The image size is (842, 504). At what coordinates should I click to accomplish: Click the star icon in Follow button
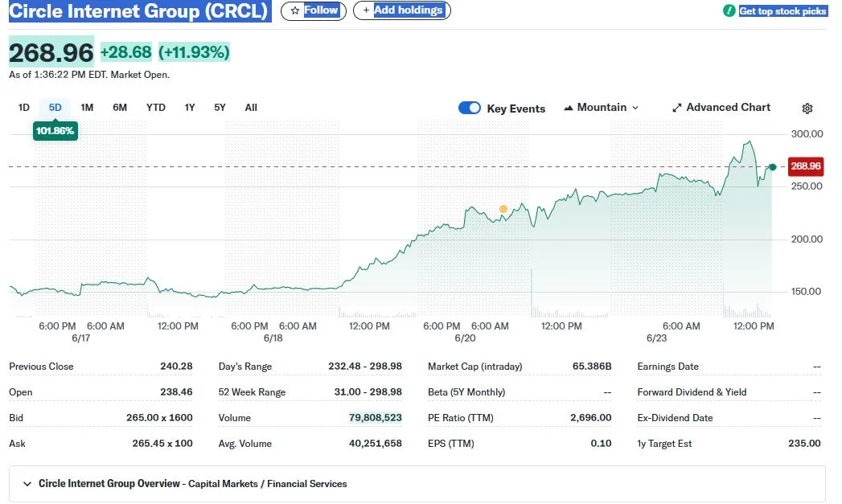[295, 10]
